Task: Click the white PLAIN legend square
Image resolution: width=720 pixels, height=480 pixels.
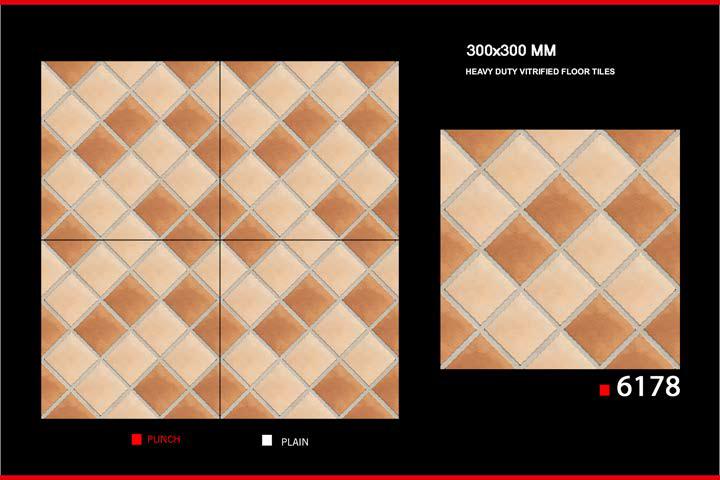Action: click(x=267, y=440)
